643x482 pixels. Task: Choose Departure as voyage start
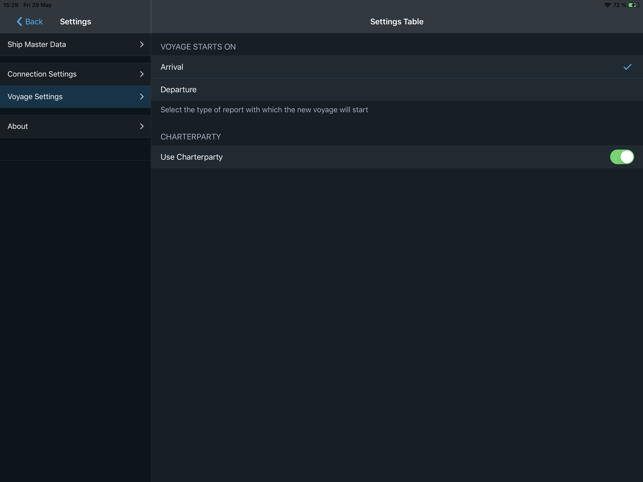click(x=397, y=89)
